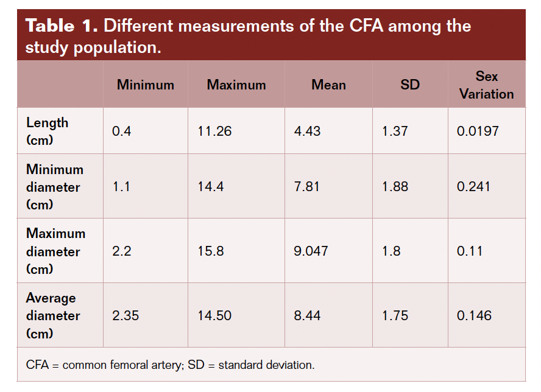This screenshot has height=392, width=541.
Task: Select the Minimum diameter (cm) row label
Action: point(55,187)
